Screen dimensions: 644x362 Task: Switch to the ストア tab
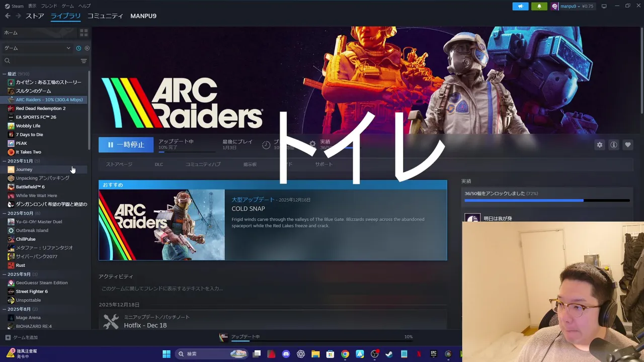(35, 16)
